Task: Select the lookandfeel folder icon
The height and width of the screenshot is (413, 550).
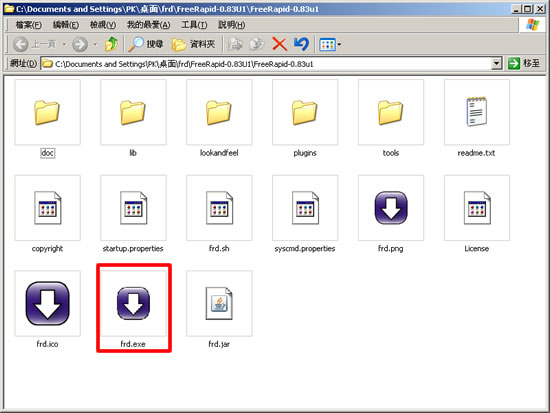Action: coord(219,112)
